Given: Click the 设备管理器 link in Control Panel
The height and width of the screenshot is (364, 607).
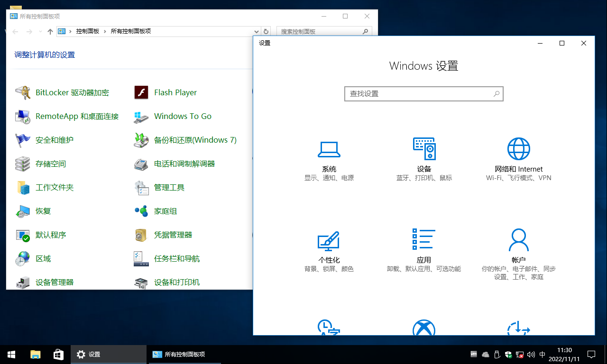Looking at the screenshot, I should [55, 282].
